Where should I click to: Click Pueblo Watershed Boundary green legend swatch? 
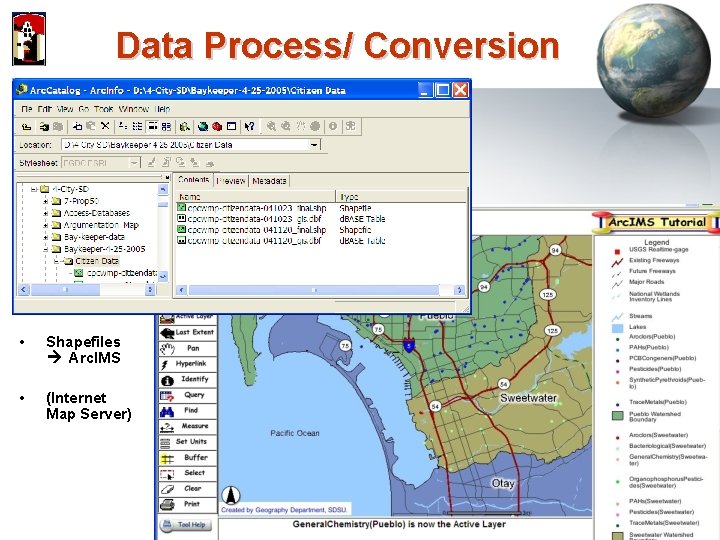[618, 416]
